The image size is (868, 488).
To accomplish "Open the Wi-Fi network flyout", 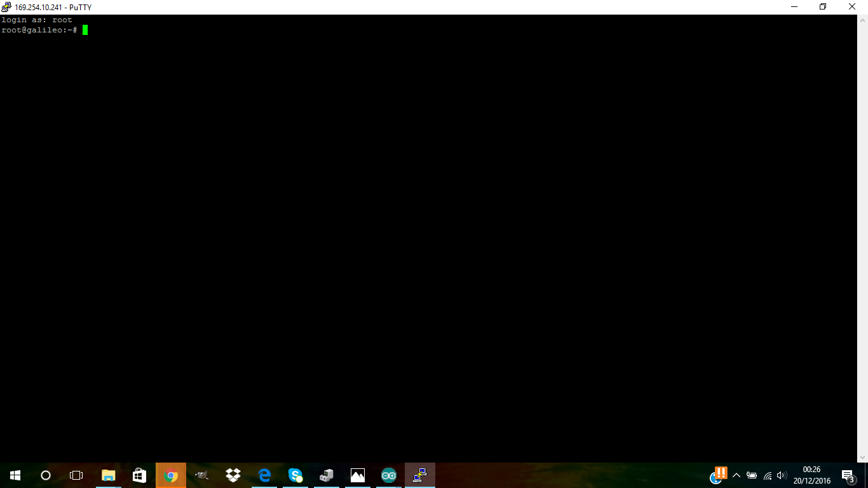I will 767,475.
